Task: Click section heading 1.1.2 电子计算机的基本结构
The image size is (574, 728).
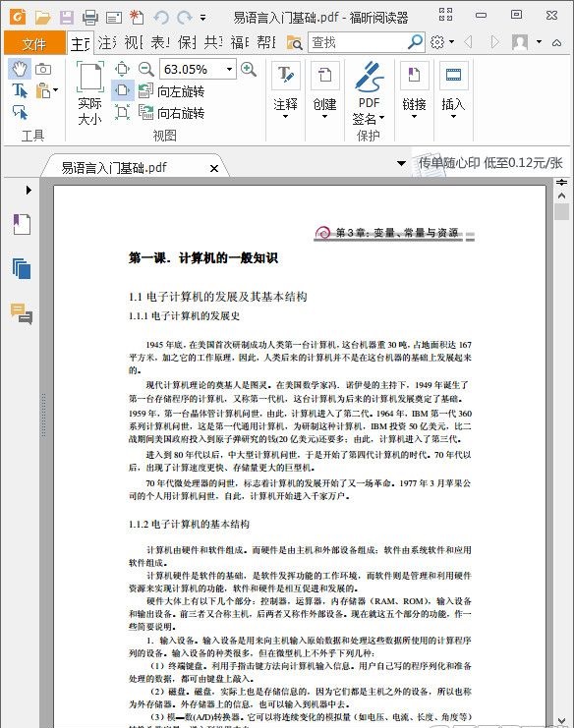Action: 189,525
